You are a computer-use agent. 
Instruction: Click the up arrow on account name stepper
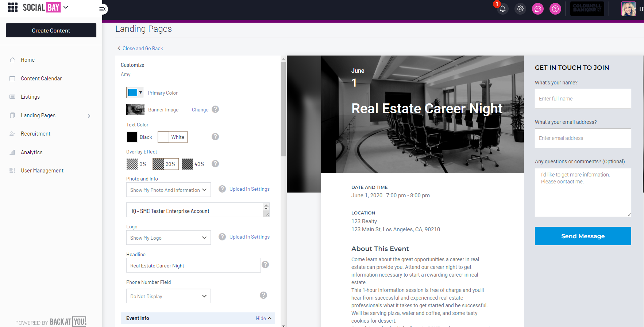click(266, 205)
